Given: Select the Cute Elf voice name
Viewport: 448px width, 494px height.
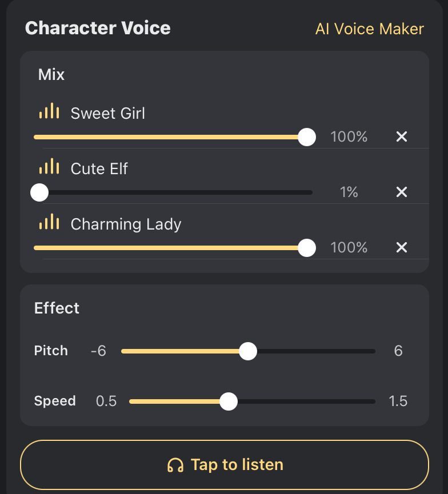Looking at the screenshot, I should (99, 168).
